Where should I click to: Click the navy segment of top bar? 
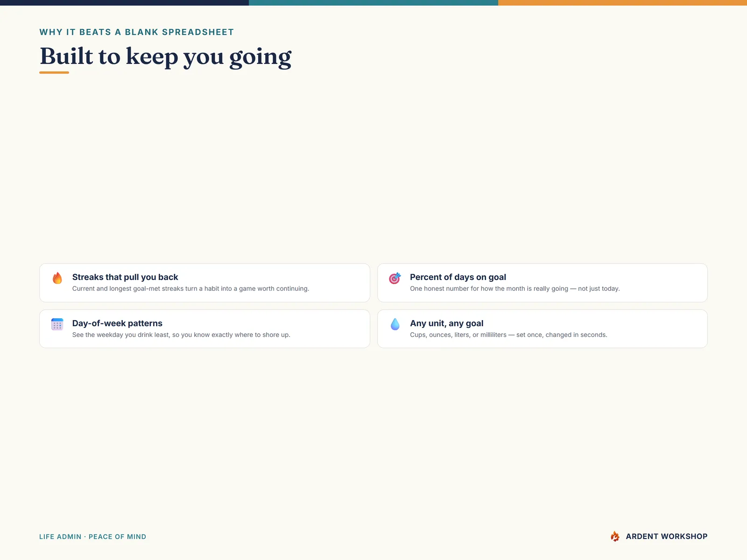point(124,3)
